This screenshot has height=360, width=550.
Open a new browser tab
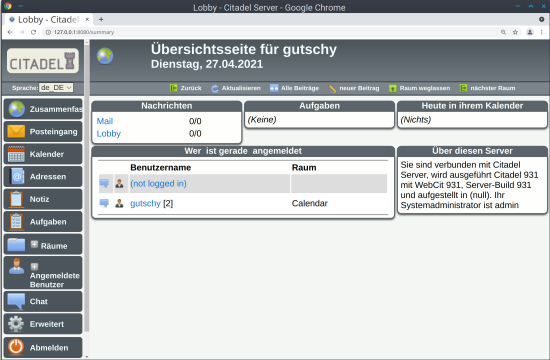101,20
